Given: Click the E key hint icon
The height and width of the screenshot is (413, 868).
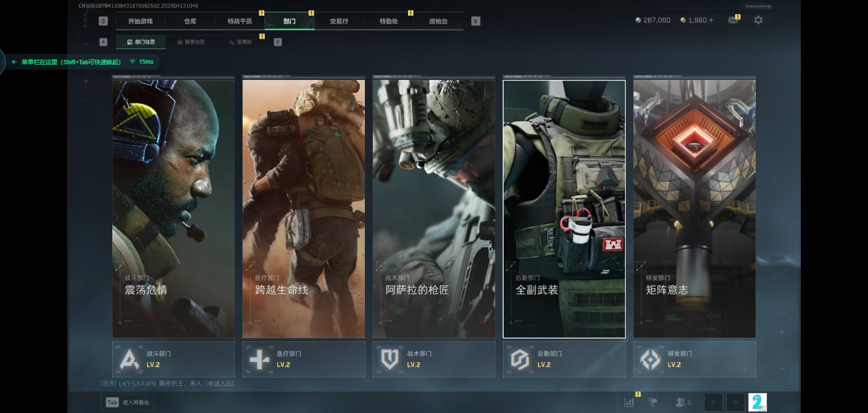Looking at the screenshot, I should tap(476, 21).
